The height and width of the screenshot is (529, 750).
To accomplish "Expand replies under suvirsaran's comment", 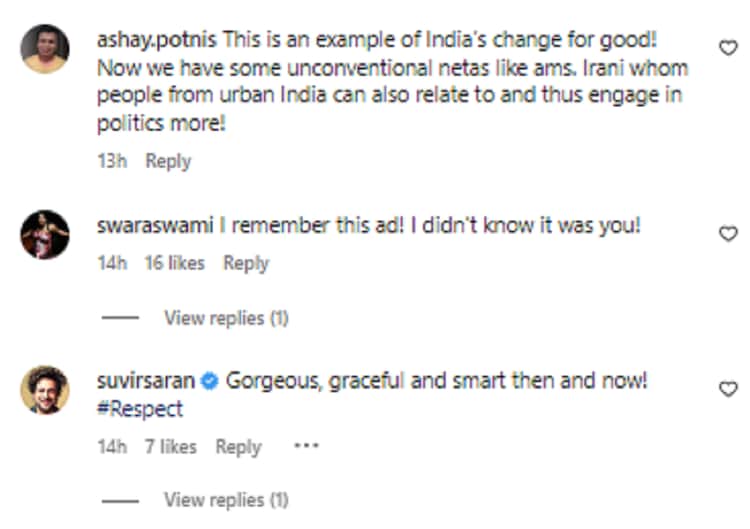I will (226, 499).
